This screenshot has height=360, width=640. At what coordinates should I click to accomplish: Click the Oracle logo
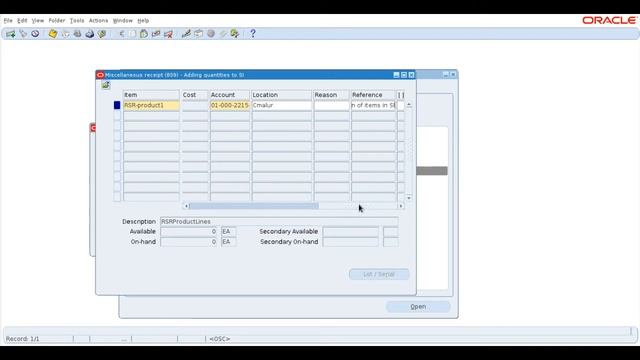pos(609,20)
